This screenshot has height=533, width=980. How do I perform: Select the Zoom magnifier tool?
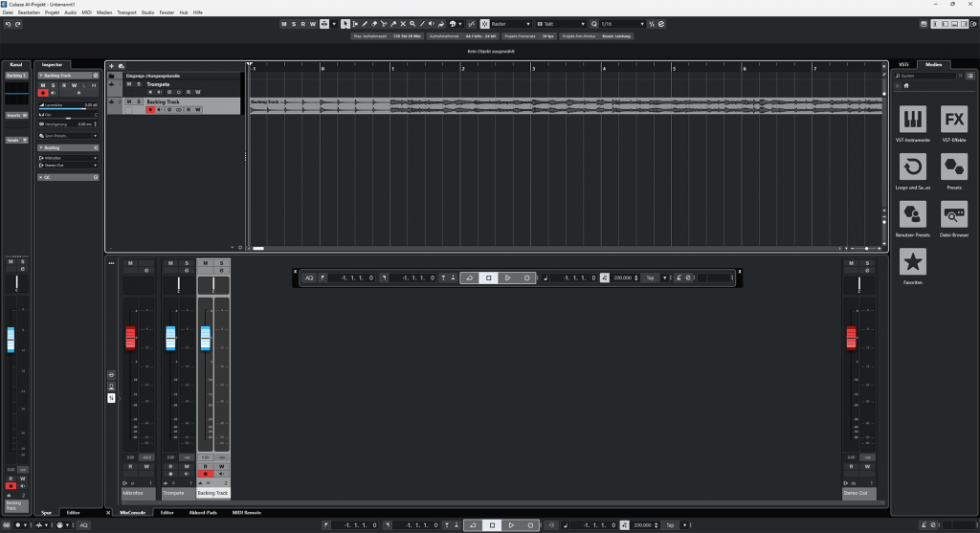[412, 24]
